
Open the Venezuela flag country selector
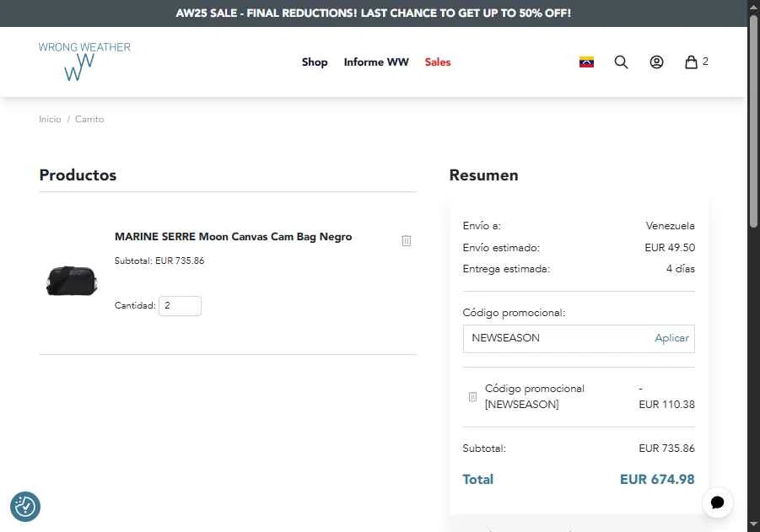point(586,62)
